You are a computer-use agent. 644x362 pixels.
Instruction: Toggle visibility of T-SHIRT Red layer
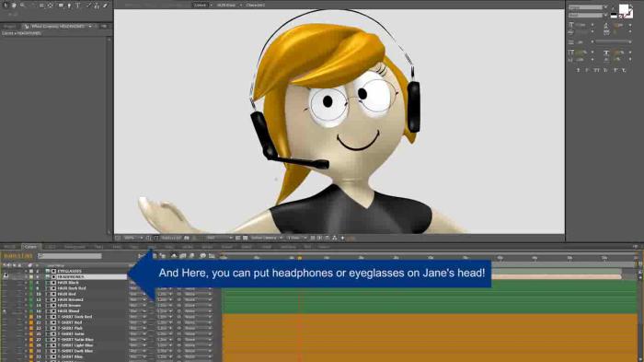[6, 322]
